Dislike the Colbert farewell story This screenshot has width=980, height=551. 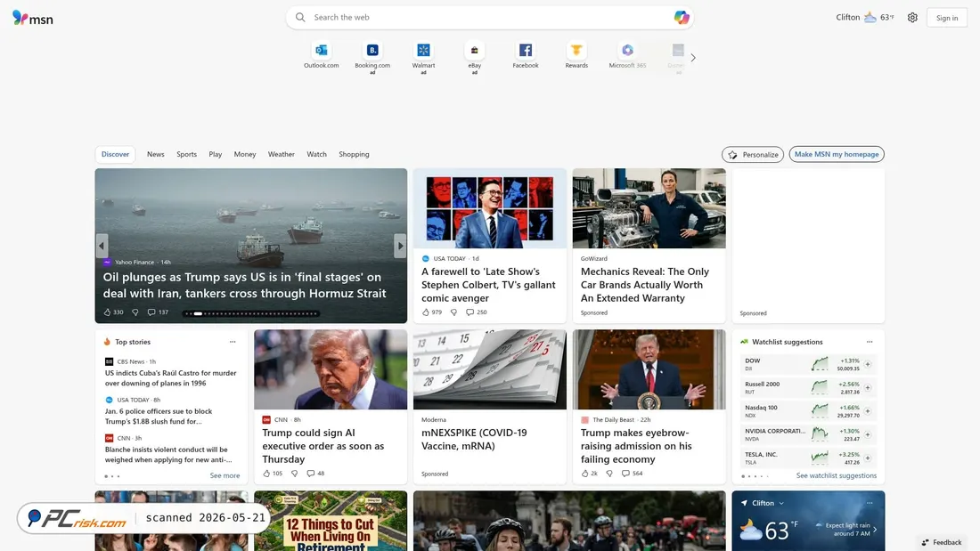(453, 312)
